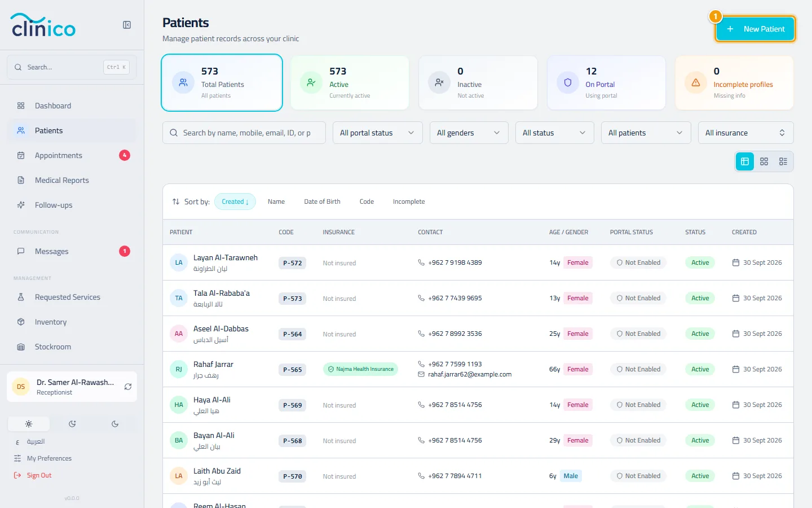
Task: Sort by Incomplete
Action: coord(409,202)
